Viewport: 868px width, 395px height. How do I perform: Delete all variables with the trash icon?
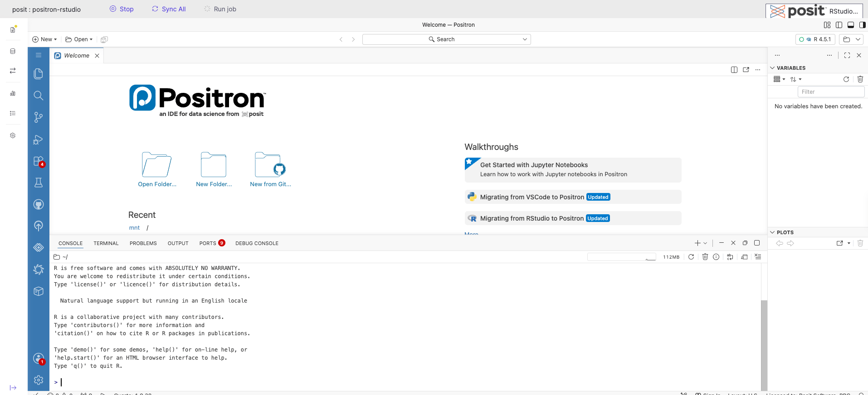pyautogui.click(x=860, y=79)
